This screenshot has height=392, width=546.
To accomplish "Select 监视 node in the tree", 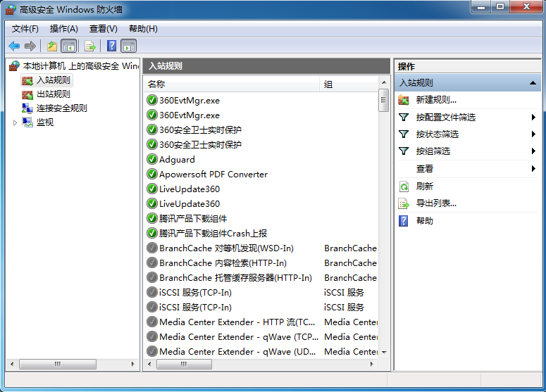I will (x=45, y=122).
